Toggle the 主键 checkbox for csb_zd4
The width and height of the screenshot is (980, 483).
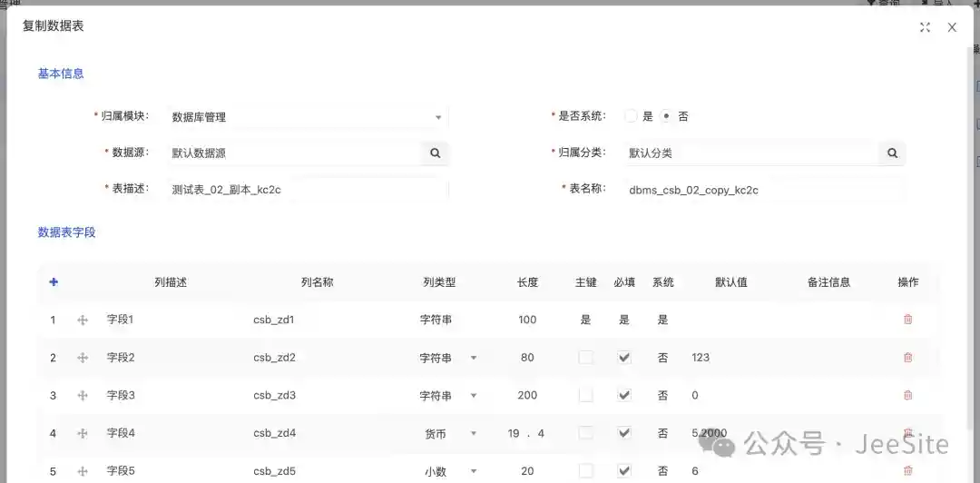tap(585, 432)
